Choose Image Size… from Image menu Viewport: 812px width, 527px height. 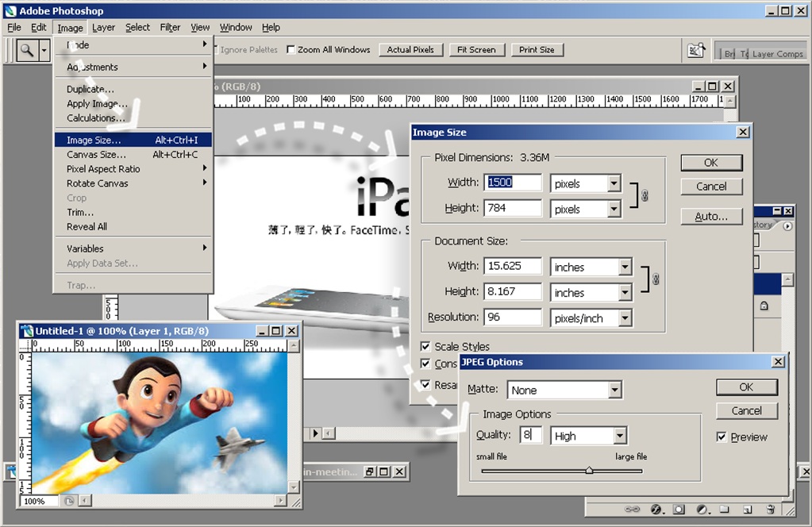coord(133,140)
